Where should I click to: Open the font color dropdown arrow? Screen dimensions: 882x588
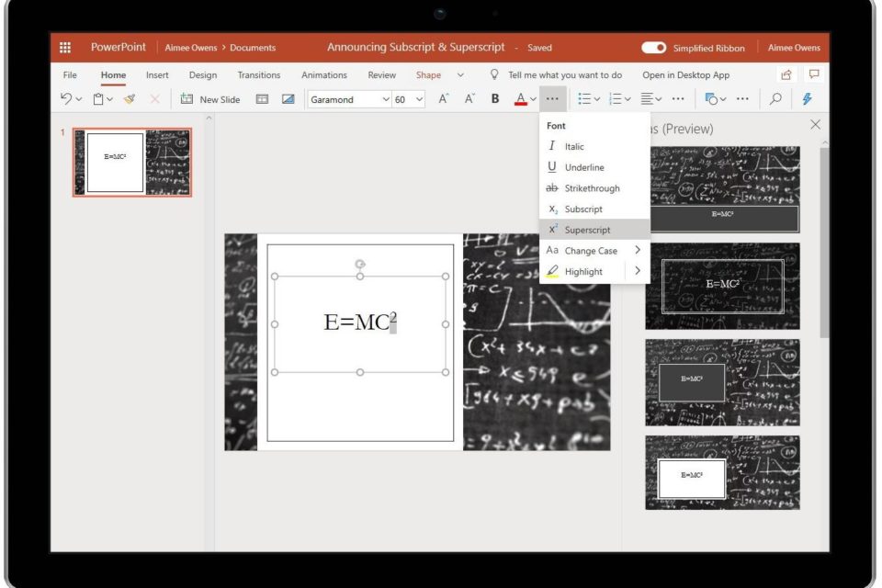coord(533,99)
